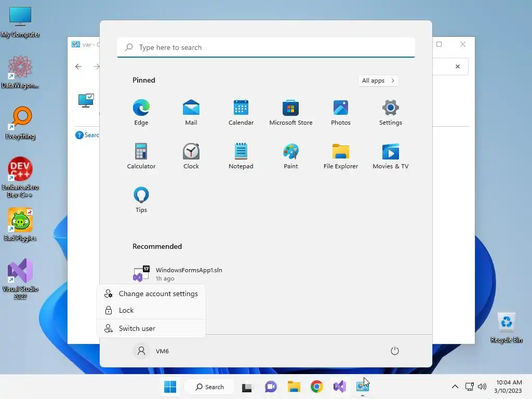Open the Tips app

pos(141,200)
